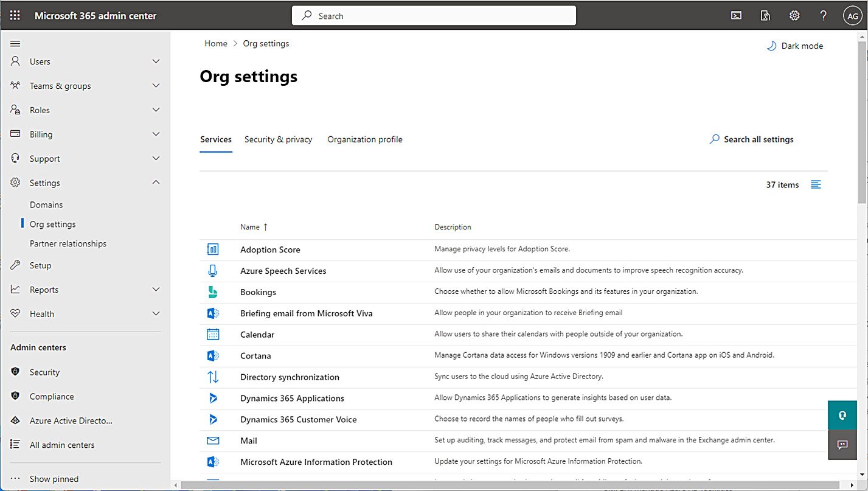This screenshot has width=868, height=491.
Task: Switch to the Services tab
Action: (216, 139)
